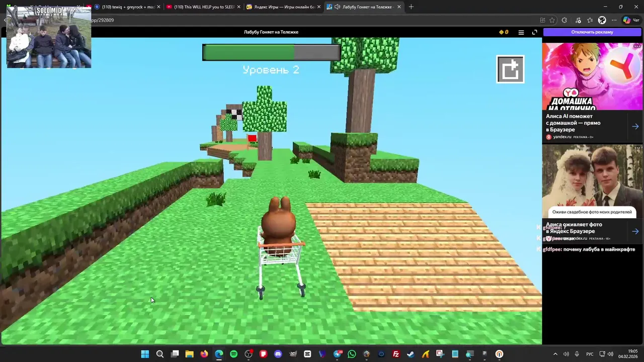Open File Explorer from the taskbar

tap(189, 354)
